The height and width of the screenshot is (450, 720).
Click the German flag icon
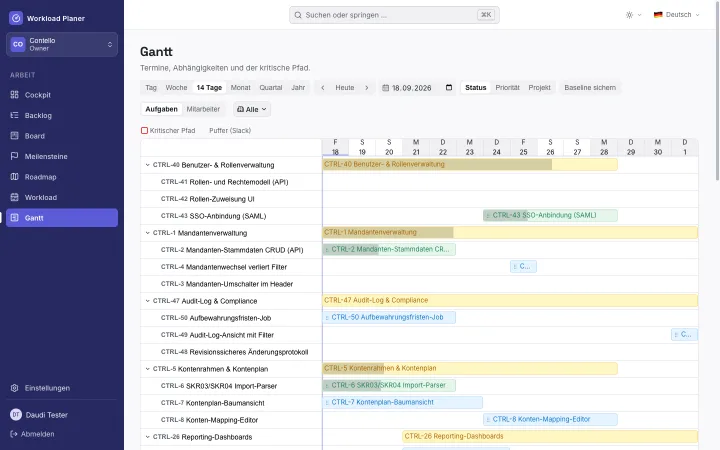point(658,15)
